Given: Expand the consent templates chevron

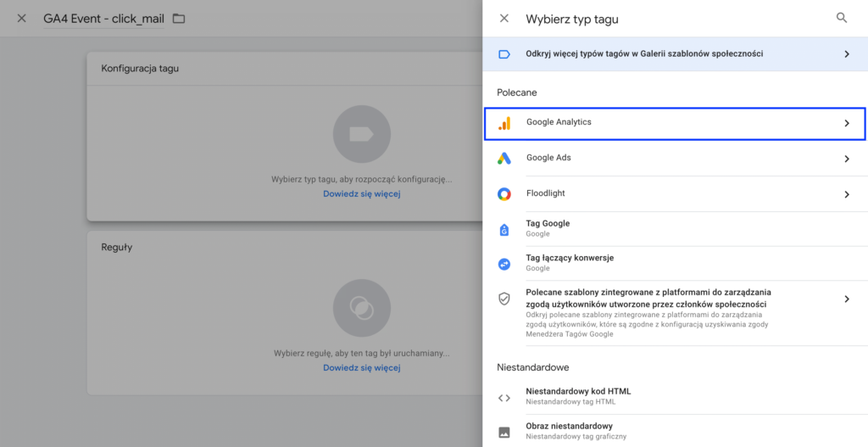Looking at the screenshot, I should point(847,299).
